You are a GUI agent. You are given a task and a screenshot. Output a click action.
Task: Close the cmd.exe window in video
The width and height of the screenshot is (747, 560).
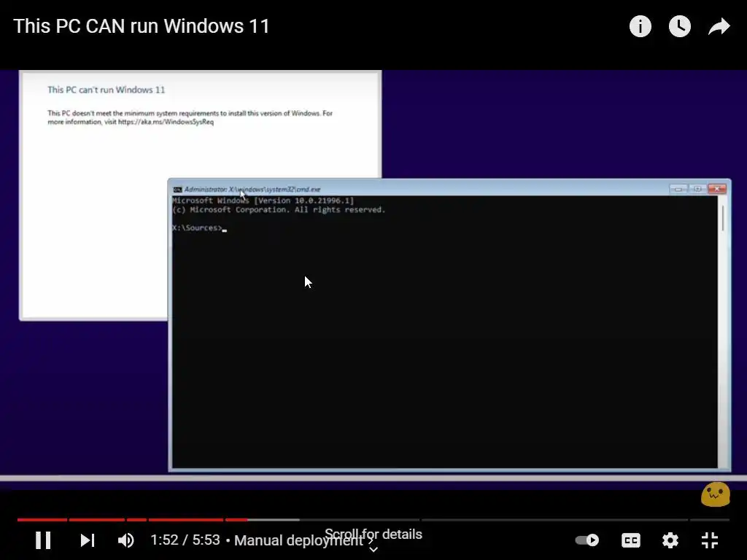click(717, 189)
